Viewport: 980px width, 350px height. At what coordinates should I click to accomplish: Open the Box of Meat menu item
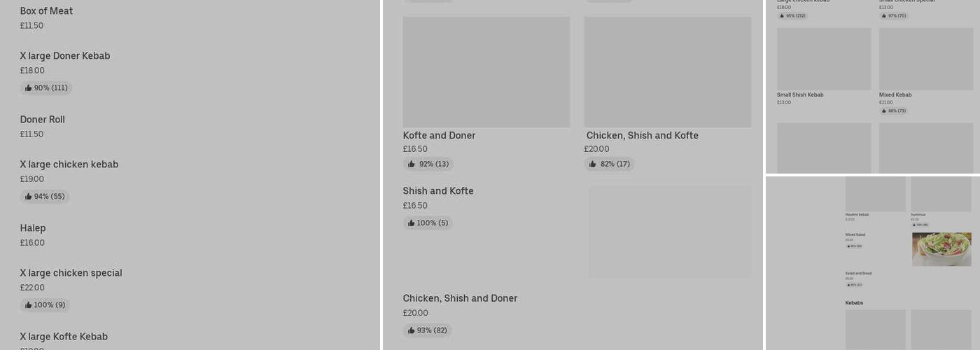tap(46, 11)
